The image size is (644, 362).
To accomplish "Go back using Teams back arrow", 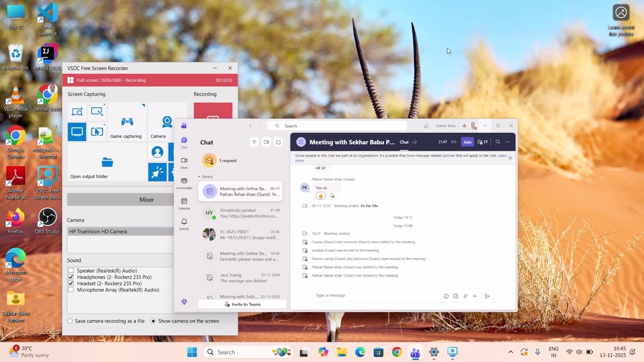I will (x=250, y=126).
